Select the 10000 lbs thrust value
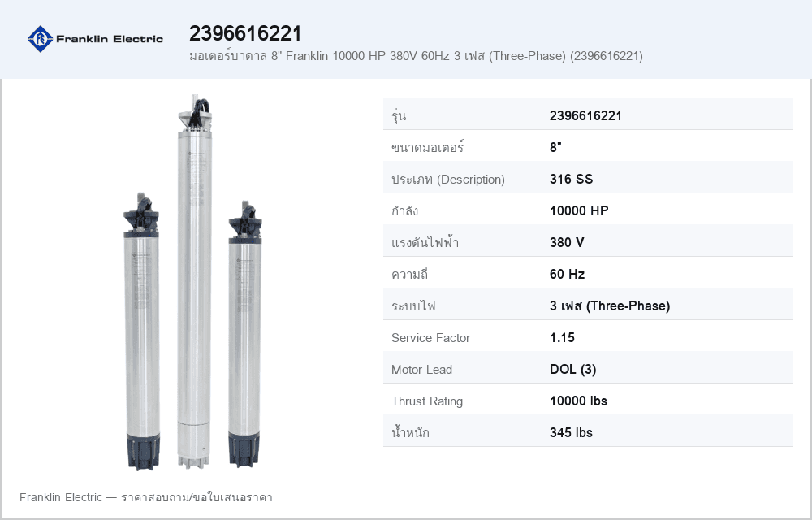This screenshot has height=520, width=812. point(578,401)
